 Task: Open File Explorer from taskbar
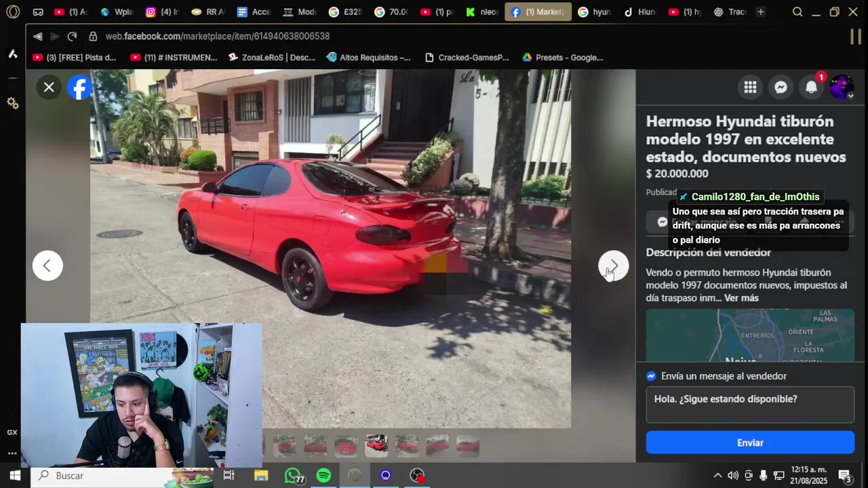[261, 476]
